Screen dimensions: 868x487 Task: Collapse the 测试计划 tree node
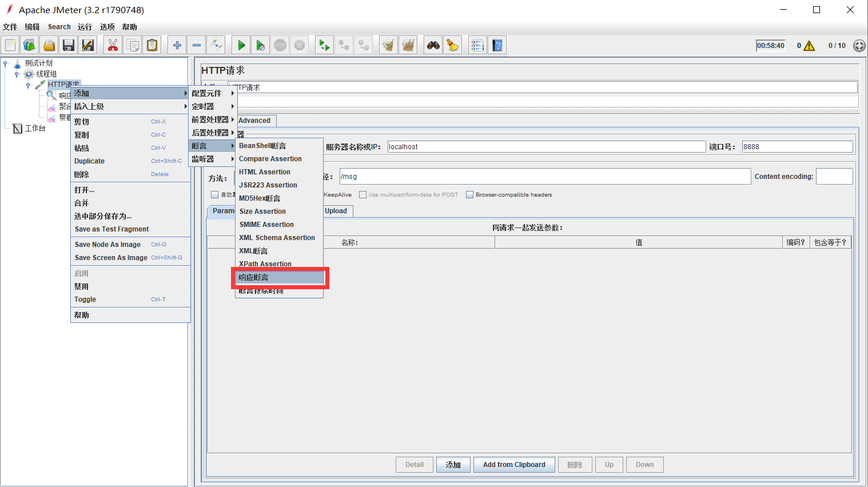[x=6, y=63]
